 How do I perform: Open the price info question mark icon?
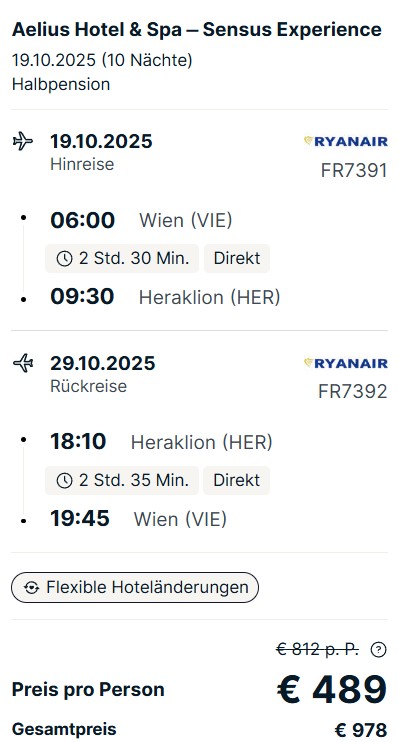[378, 650]
